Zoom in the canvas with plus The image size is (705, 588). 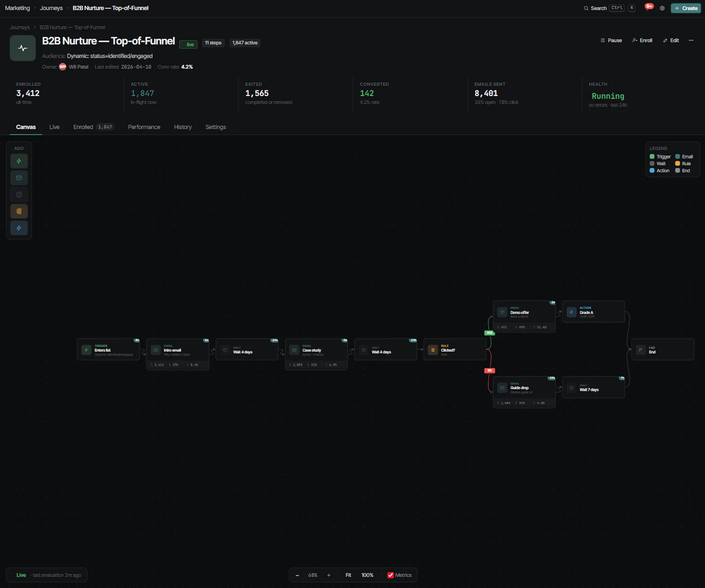pyautogui.click(x=329, y=575)
